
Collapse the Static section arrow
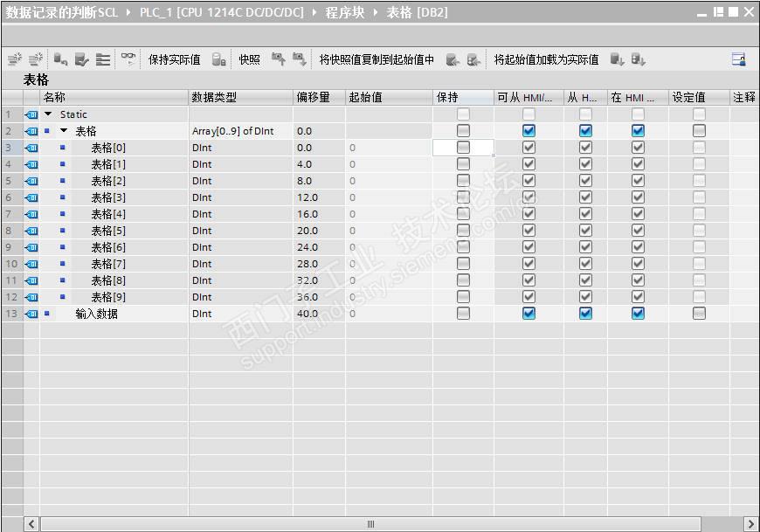(x=48, y=114)
